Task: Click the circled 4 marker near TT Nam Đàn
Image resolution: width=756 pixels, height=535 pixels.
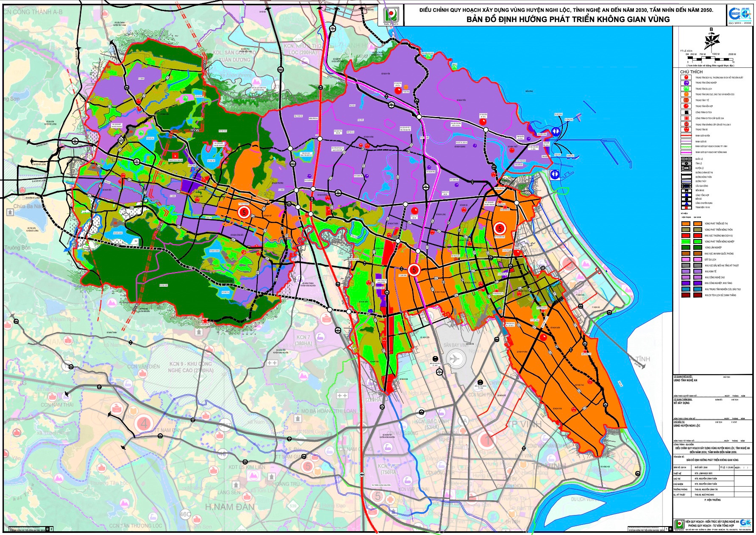Action: 144,424
